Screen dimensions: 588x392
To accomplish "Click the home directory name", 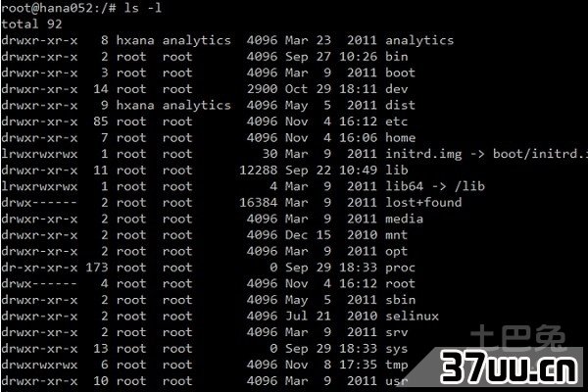I will click(400, 137).
